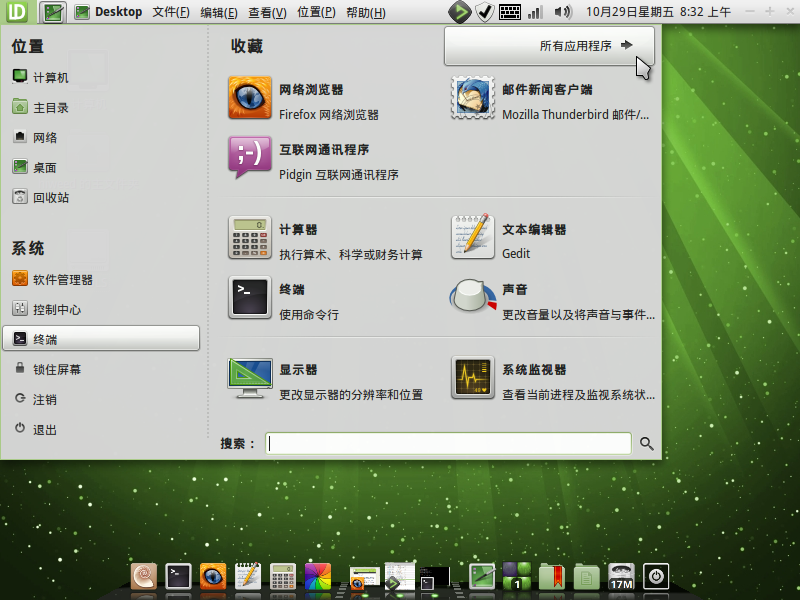Open the 帮助(H) menu
Image resolution: width=800 pixels, height=600 pixels.
(366, 12)
